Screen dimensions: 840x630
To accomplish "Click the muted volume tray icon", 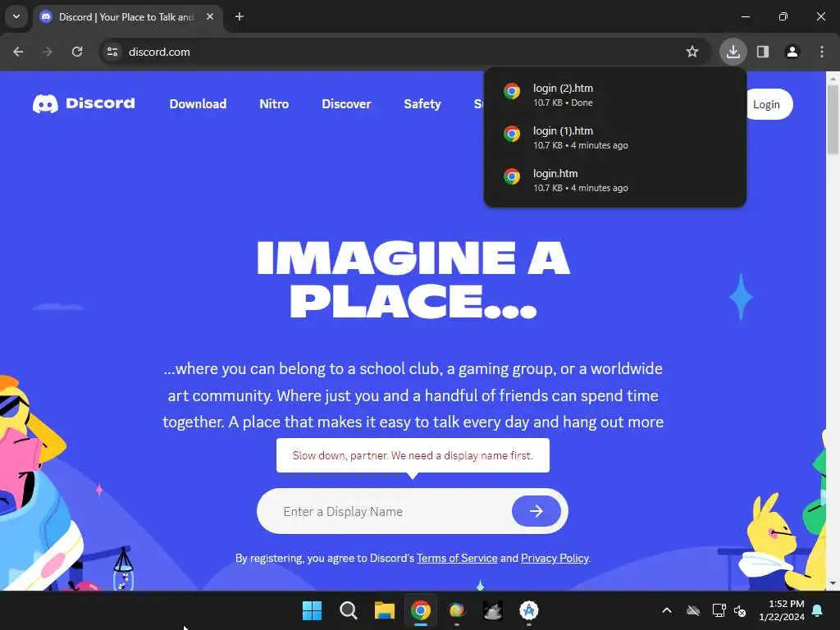I will pos(740,610).
